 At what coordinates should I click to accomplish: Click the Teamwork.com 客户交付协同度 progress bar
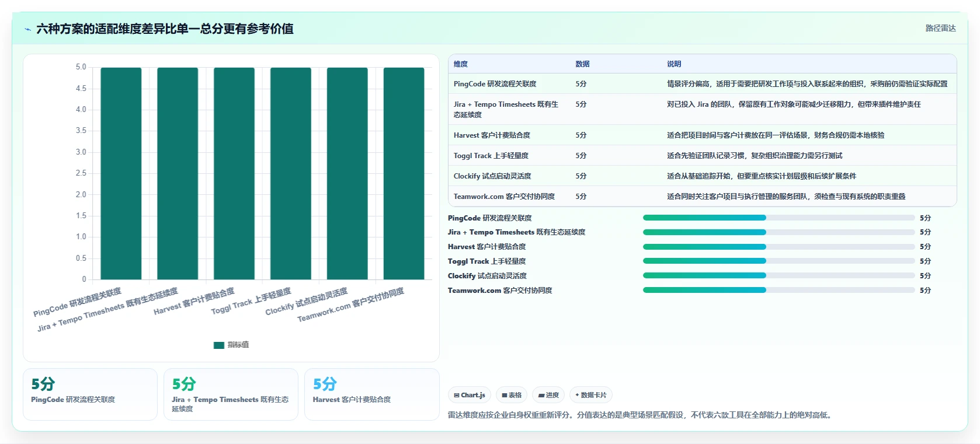coord(779,290)
